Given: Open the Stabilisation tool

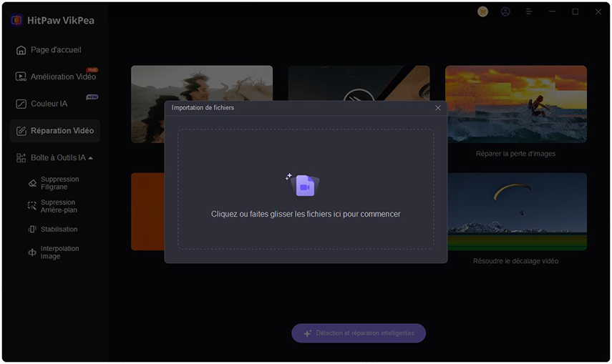Looking at the screenshot, I should click(x=59, y=230).
